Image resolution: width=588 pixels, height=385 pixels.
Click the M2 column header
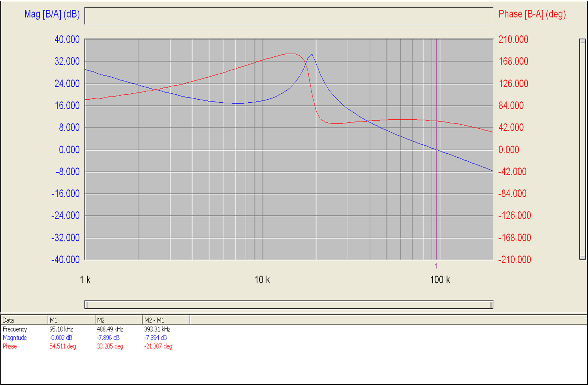point(119,320)
